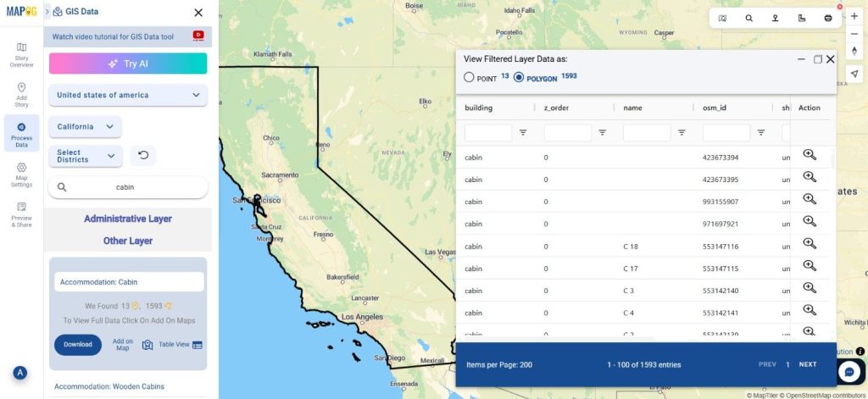Go to Map Settings in sidebar
This screenshot has width=868, height=399.
tap(21, 174)
